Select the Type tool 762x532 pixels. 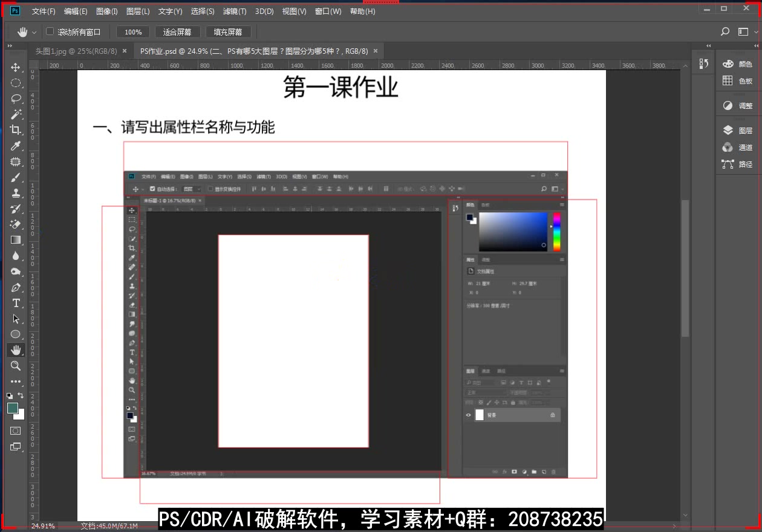(x=16, y=303)
